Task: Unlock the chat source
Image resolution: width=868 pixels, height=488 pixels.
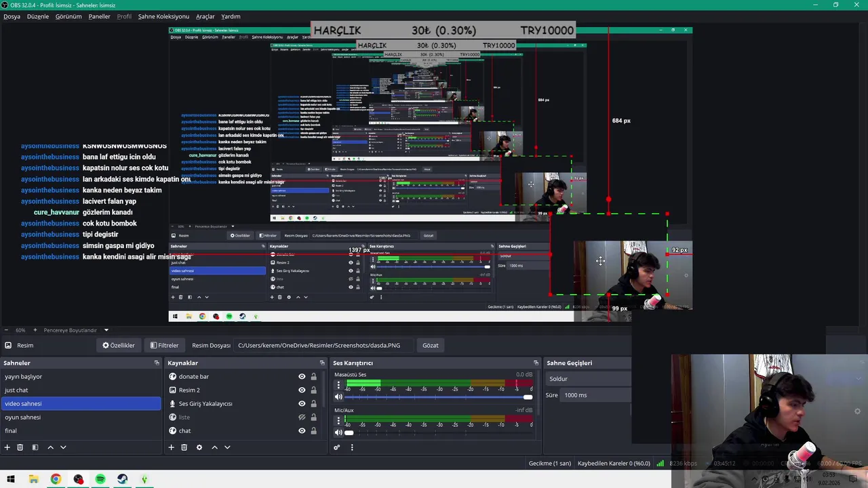Action: click(x=313, y=431)
